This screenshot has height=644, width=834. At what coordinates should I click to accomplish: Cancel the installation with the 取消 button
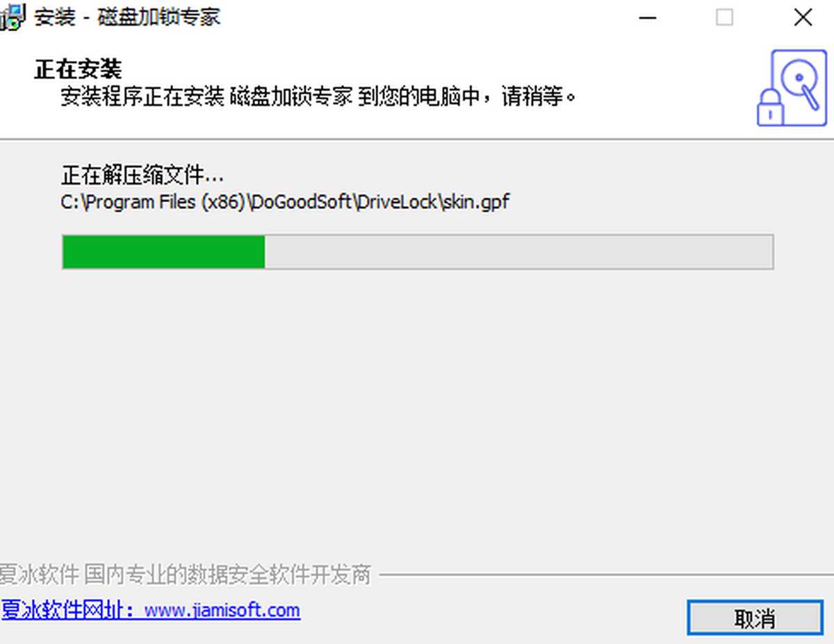tap(755, 618)
